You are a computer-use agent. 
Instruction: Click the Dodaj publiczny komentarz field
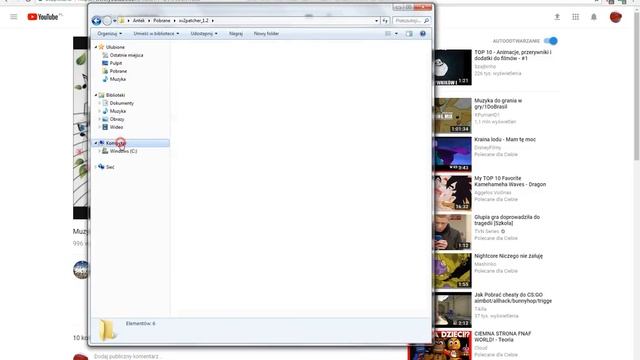point(127,356)
